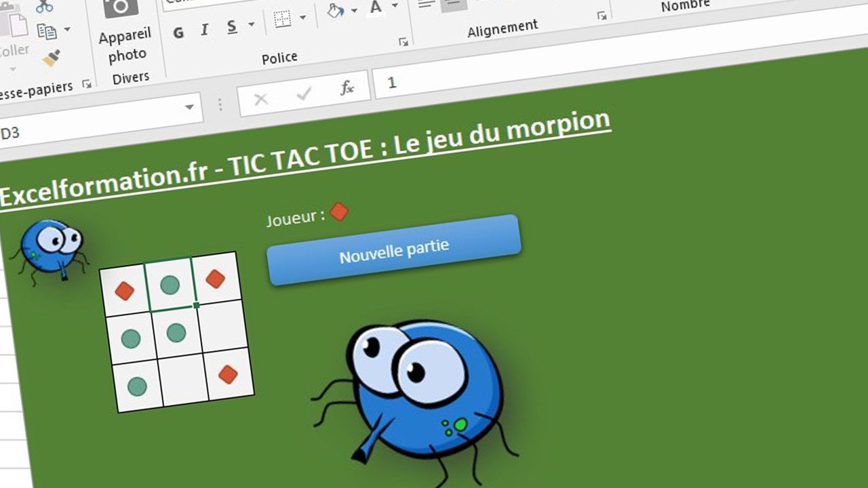This screenshot has width=868, height=488.
Task: Click the underline S button
Action: pyautogui.click(x=232, y=26)
